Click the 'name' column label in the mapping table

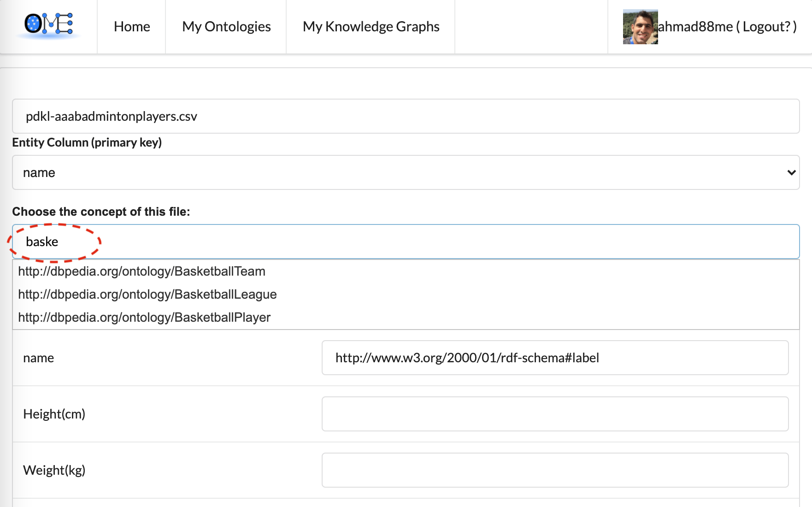click(x=39, y=358)
